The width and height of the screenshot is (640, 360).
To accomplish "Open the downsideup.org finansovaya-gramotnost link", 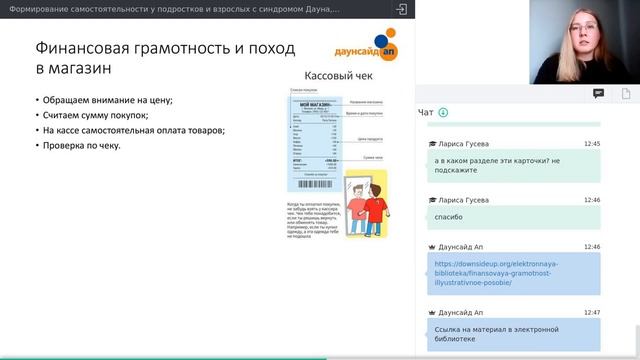I will [x=496, y=273].
